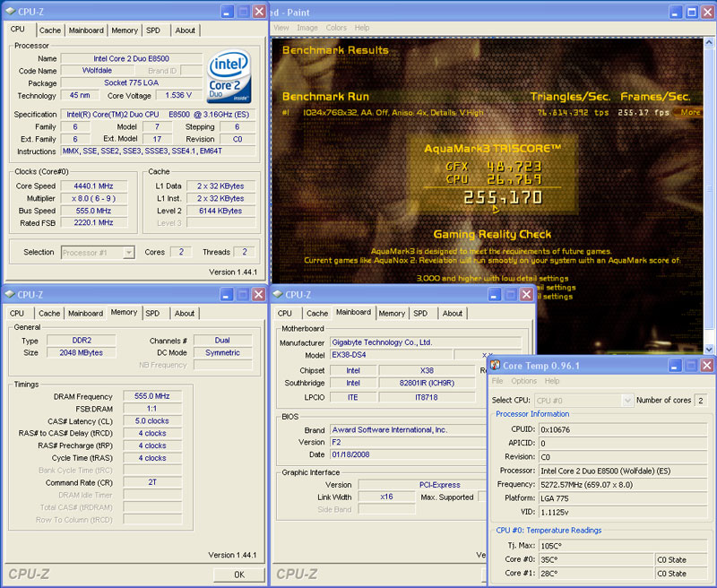Open About tab in the CPU-Z Mainboard window
Image resolution: width=717 pixels, height=588 pixels.
453,313
